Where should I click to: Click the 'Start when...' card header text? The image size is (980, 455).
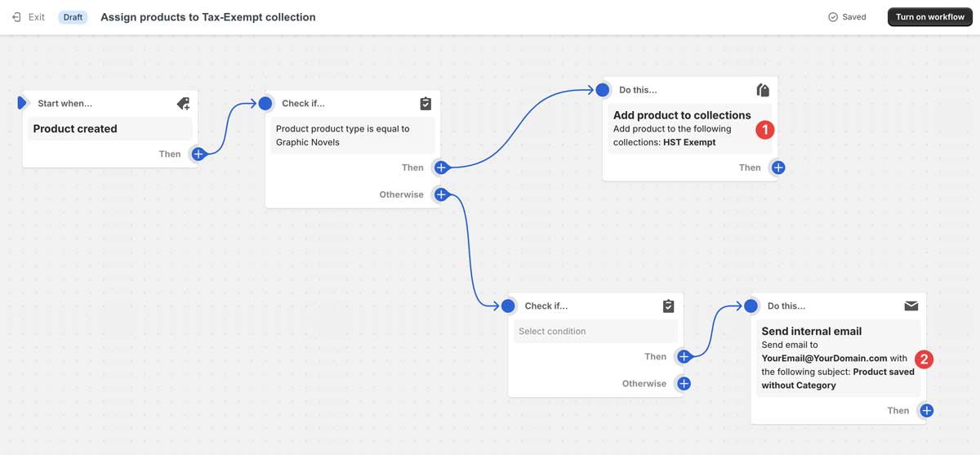point(65,104)
